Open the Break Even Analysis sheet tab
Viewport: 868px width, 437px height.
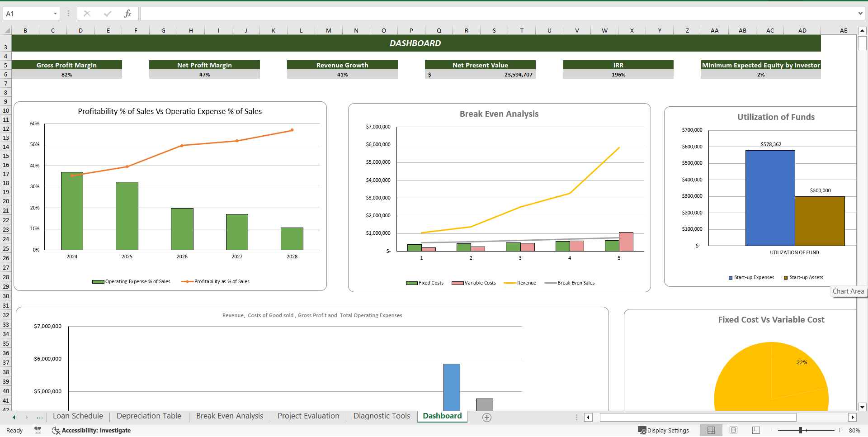click(230, 416)
